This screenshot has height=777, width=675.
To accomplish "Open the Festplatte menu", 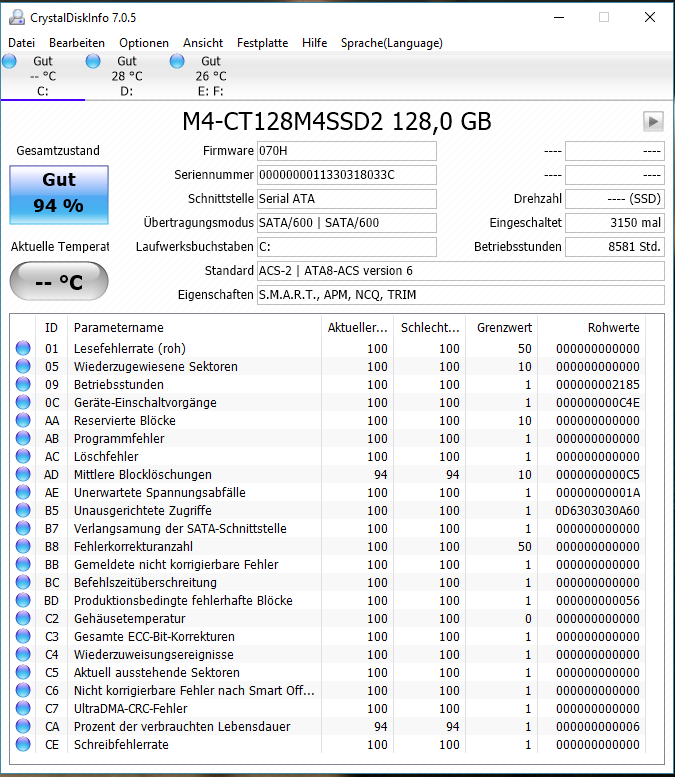I will pyautogui.click(x=262, y=43).
